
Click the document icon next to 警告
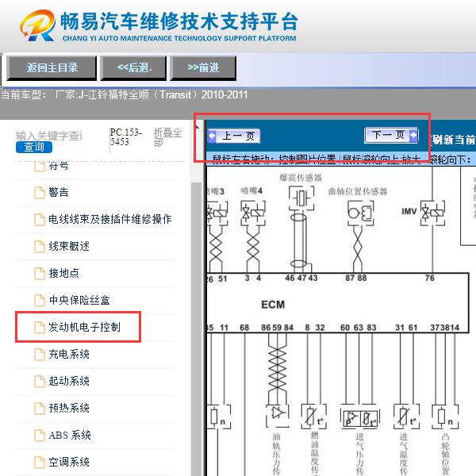tap(40, 193)
